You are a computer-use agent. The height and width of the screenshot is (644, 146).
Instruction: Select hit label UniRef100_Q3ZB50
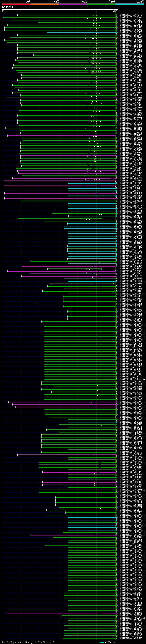(131, 590)
